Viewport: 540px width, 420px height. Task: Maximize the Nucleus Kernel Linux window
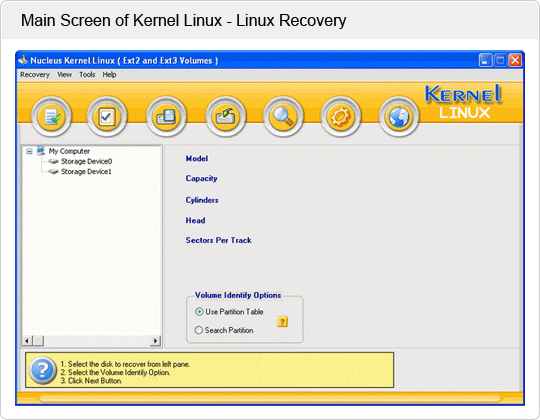pyautogui.click(x=500, y=61)
